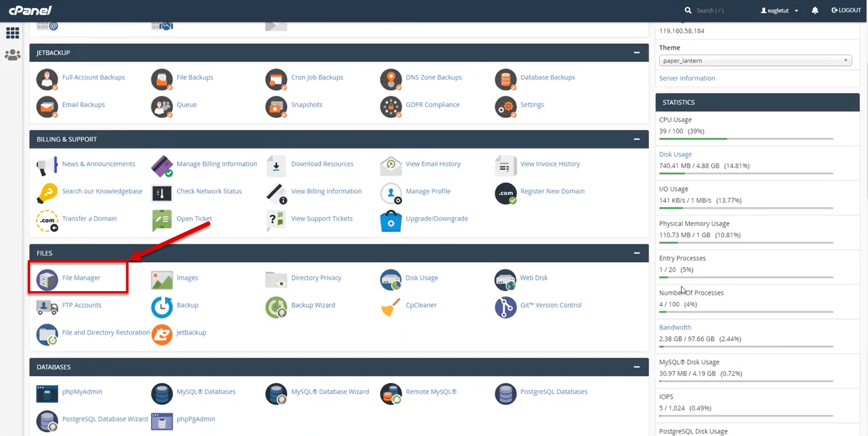Viewport: 868px width, 436px height.
Task: Click the PostgreSQL Databases link
Action: pos(554,392)
